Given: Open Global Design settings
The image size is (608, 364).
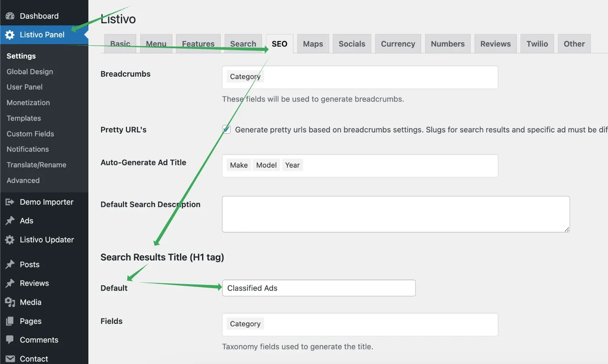Looking at the screenshot, I should click(x=30, y=71).
